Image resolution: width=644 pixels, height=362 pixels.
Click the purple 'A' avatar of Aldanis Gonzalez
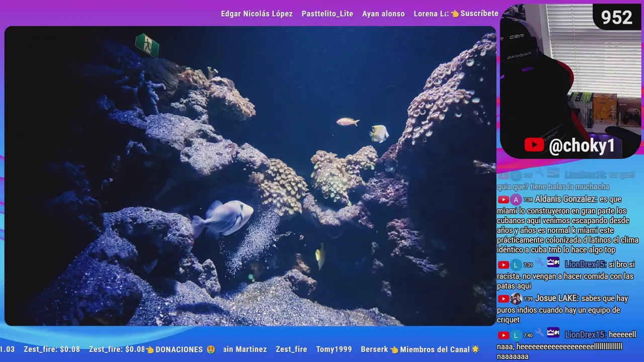pos(516,200)
